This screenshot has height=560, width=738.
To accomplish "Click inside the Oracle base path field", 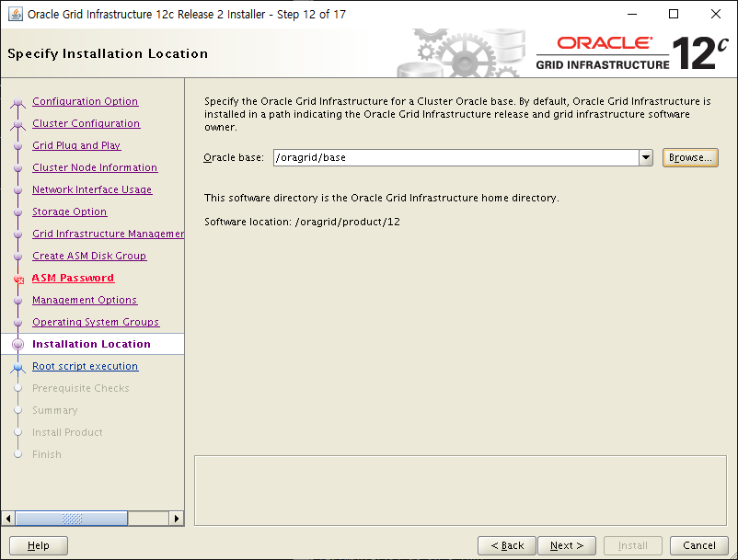I will pyautogui.click(x=455, y=157).
